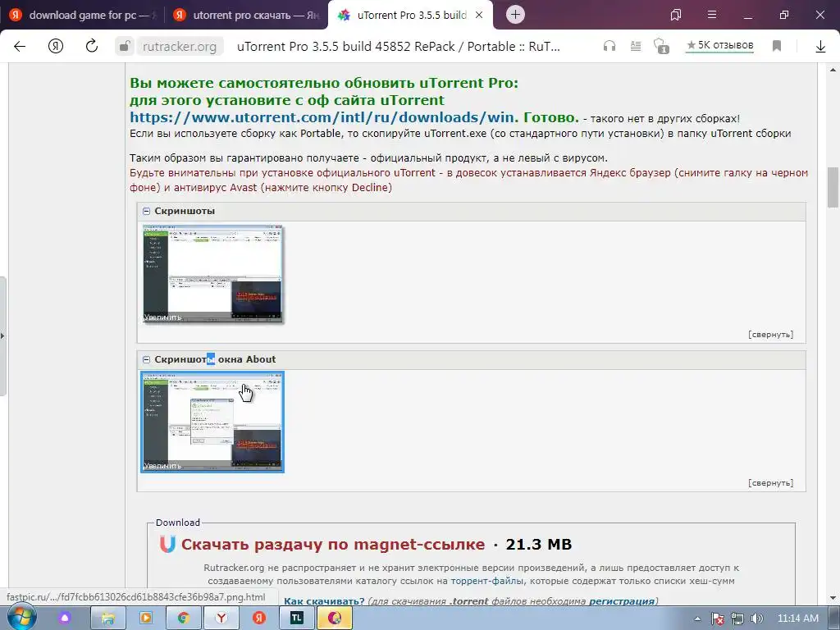Enlarge the first uTorrent screenshot thumbnail

pyautogui.click(x=212, y=274)
